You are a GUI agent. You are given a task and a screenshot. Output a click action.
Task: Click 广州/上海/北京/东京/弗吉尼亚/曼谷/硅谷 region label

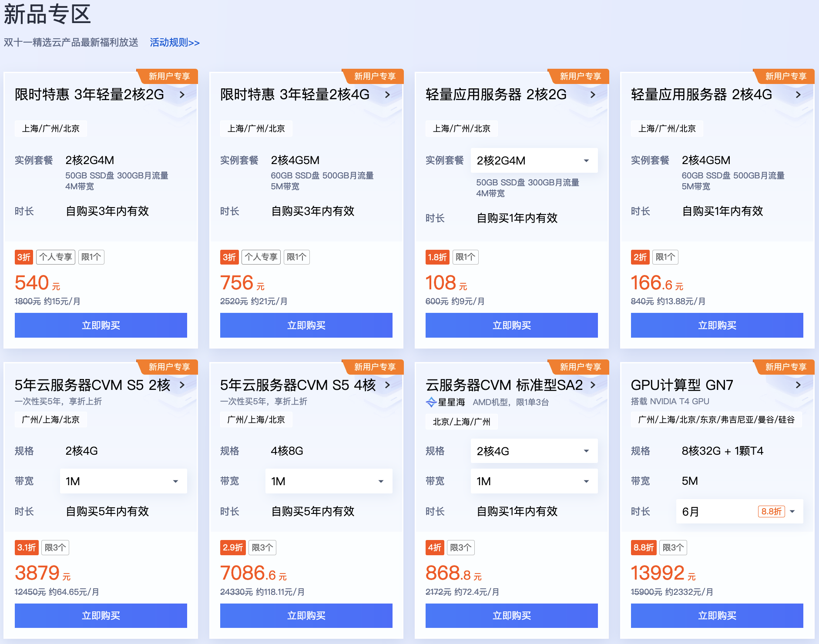coord(716,420)
